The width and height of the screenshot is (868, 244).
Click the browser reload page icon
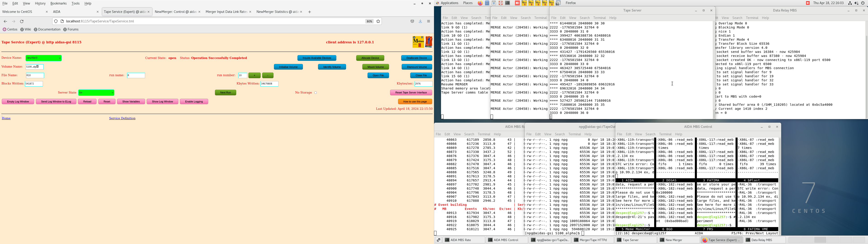22,21
